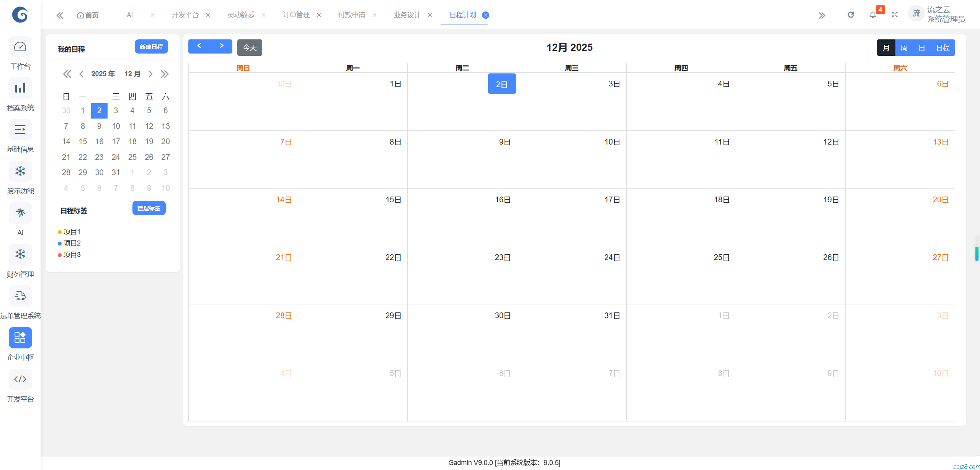Screen dimensions: 980x470
Task: Toggle fullscreen mode icon
Action: coord(895,15)
